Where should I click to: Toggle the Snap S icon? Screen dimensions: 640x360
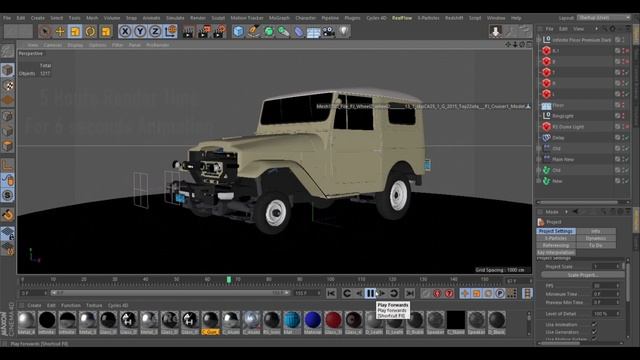(7, 196)
